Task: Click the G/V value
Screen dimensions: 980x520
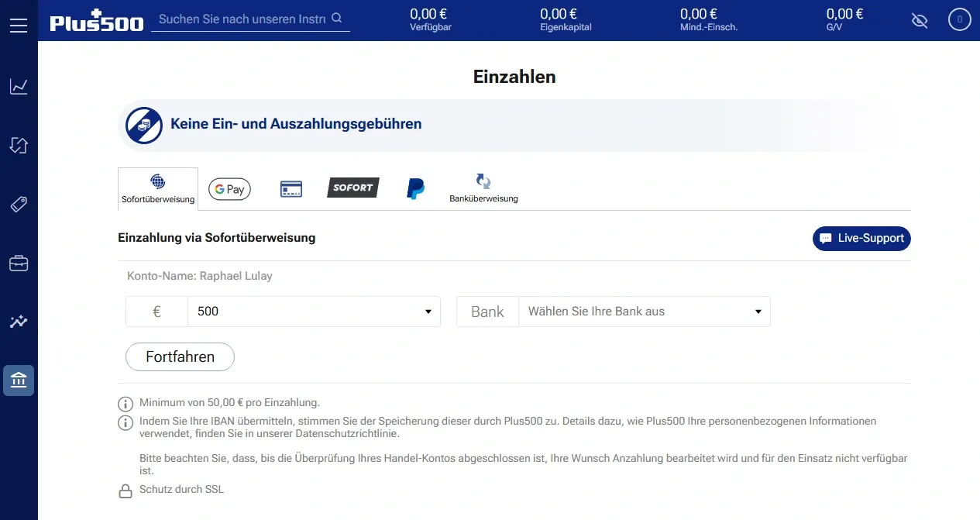Action: (x=845, y=14)
